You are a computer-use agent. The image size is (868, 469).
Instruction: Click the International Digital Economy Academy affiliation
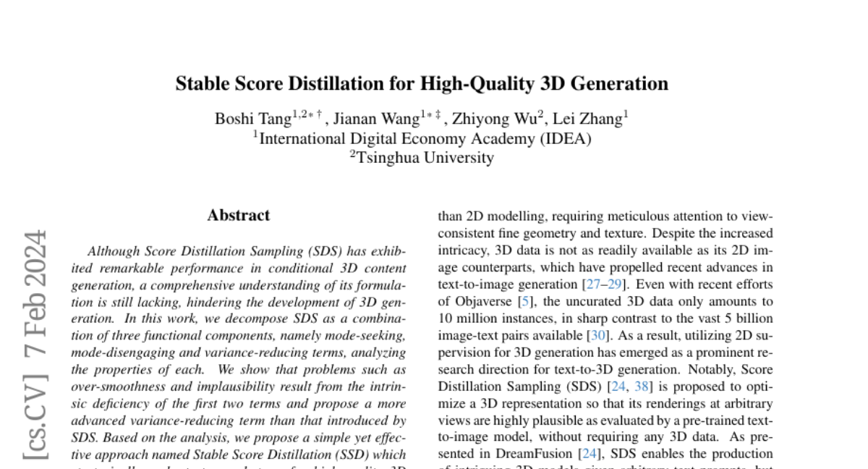(x=425, y=138)
